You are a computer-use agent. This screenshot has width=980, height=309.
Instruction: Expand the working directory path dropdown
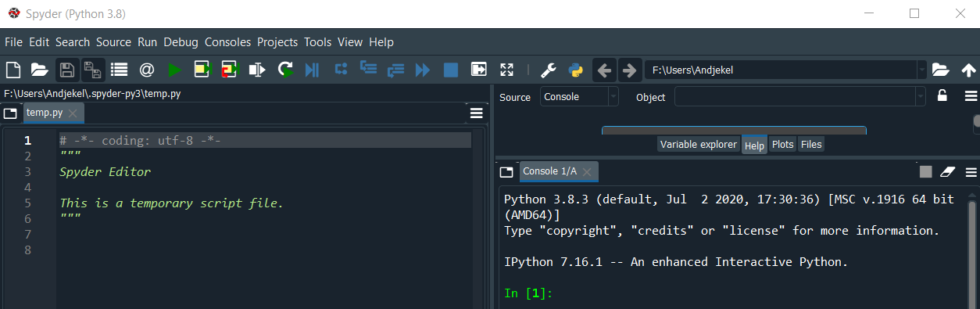click(x=922, y=70)
